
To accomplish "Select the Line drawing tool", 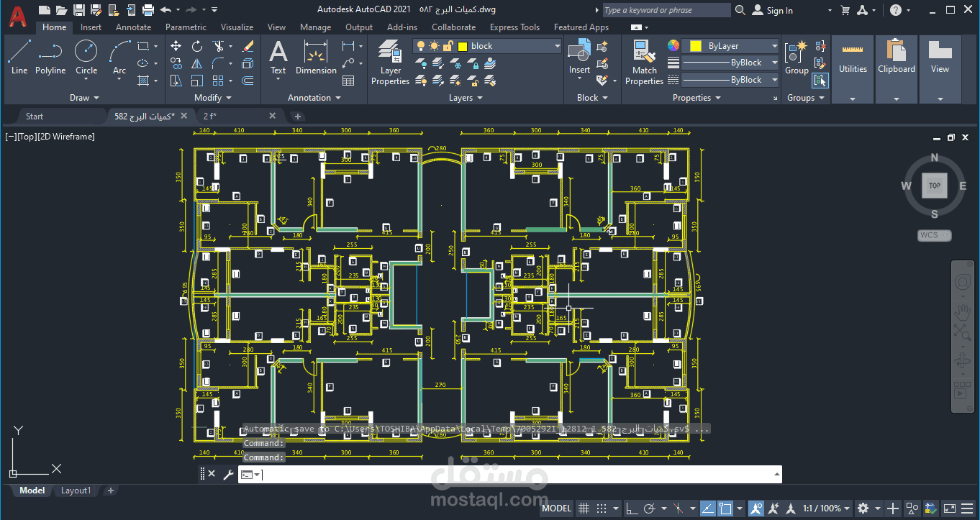I will click(19, 57).
